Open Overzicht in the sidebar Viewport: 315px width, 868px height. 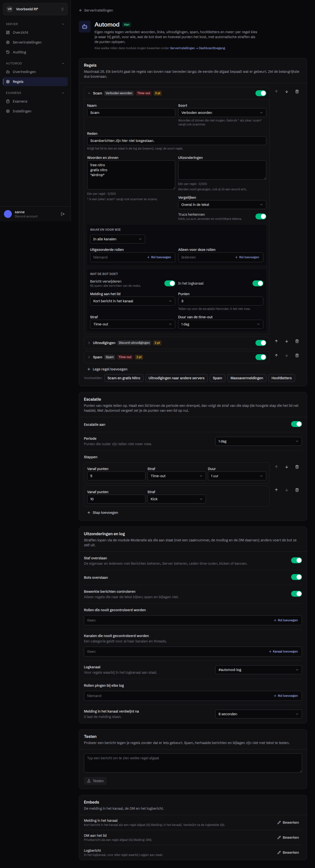pyautogui.click(x=35, y=33)
